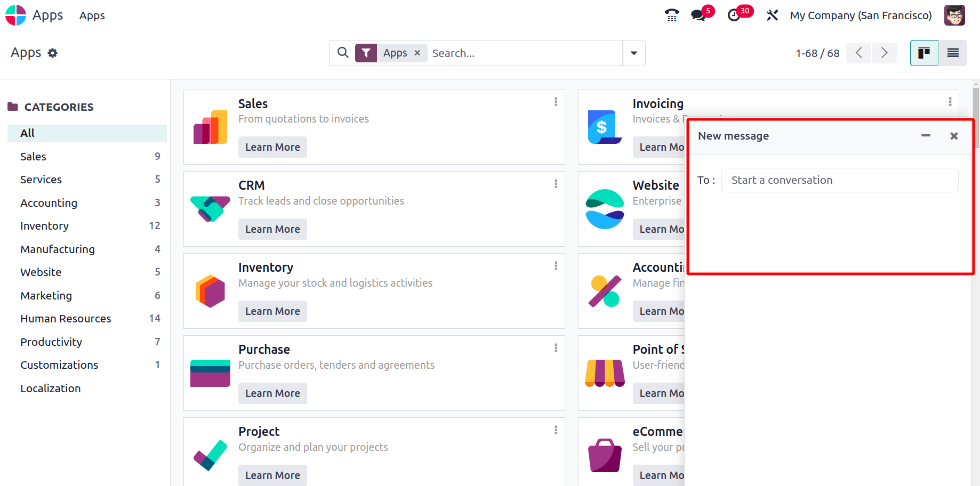Close the New message chat window
The height and width of the screenshot is (486, 980).
point(954,136)
